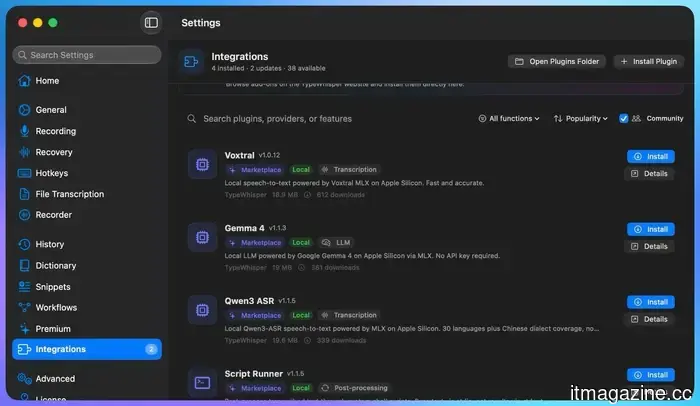View Details for Voxtral
Viewport: 700px width, 406px height.
[650, 174]
